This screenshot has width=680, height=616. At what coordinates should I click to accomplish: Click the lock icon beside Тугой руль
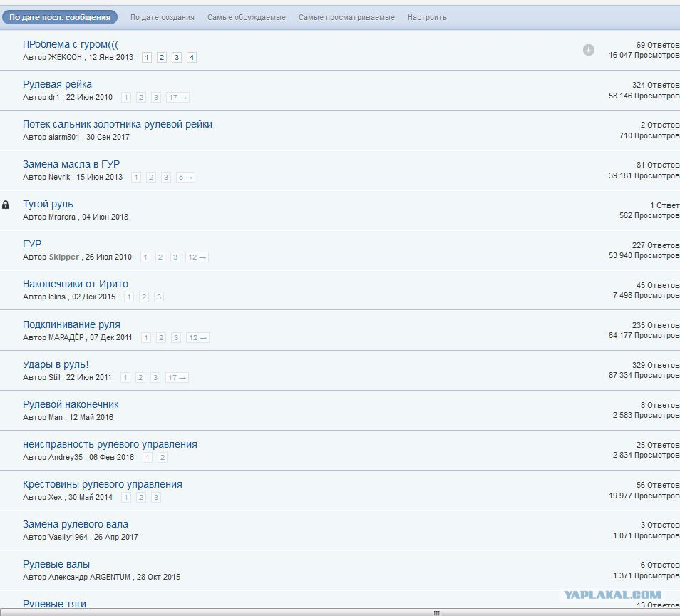coord(6,205)
